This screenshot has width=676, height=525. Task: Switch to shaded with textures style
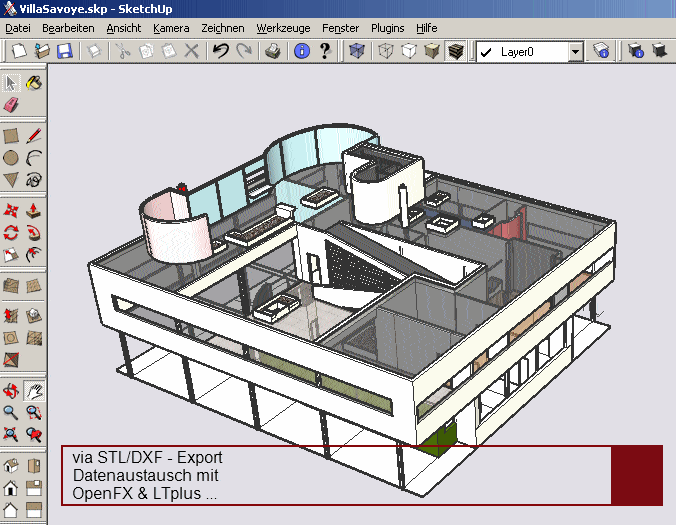point(455,51)
